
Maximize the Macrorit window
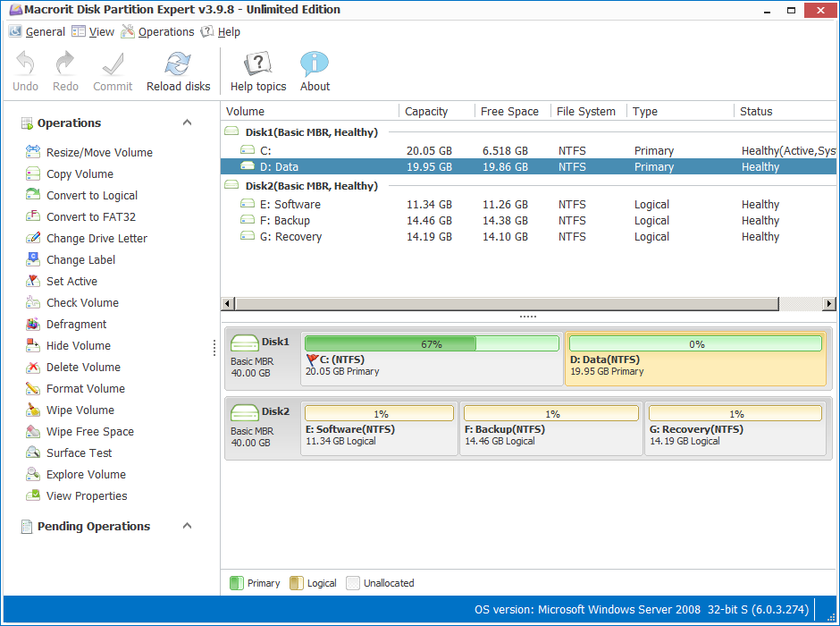coord(791,10)
